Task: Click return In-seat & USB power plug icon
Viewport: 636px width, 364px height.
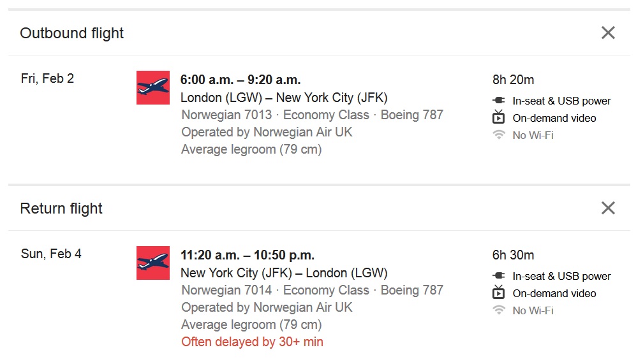Action: 499,276
